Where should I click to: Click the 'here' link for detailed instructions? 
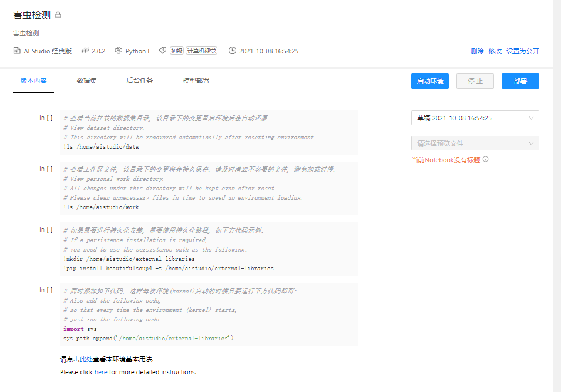pyautogui.click(x=101, y=372)
